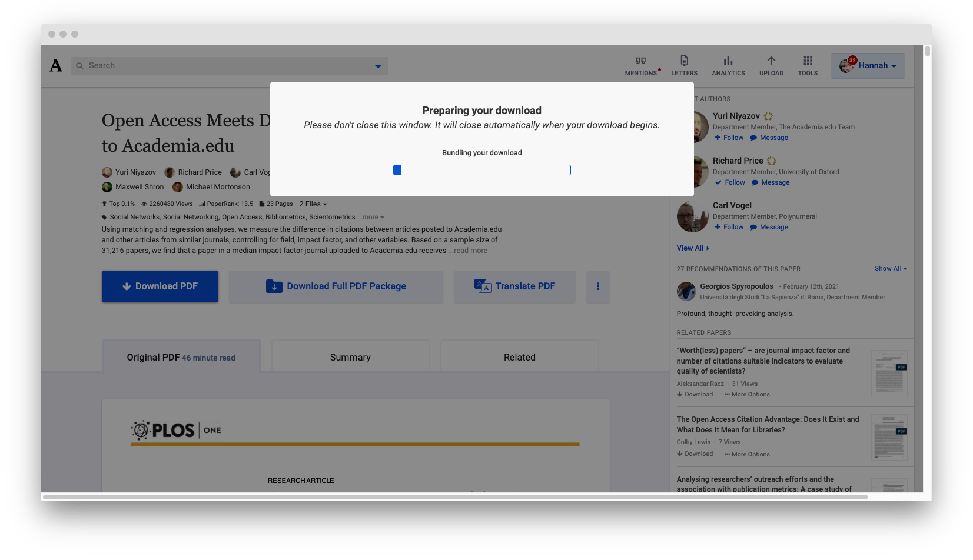Open the Worth(less) papers PDF thumbnail
The height and width of the screenshot is (560, 973).
[889, 374]
